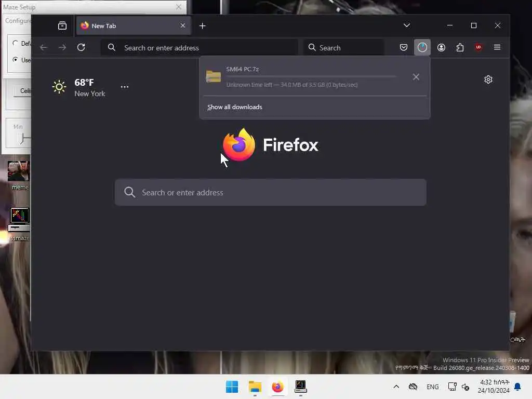This screenshot has width=532, height=399.
Task: Open the uBlock Origin extension icon
Action: tap(478, 47)
